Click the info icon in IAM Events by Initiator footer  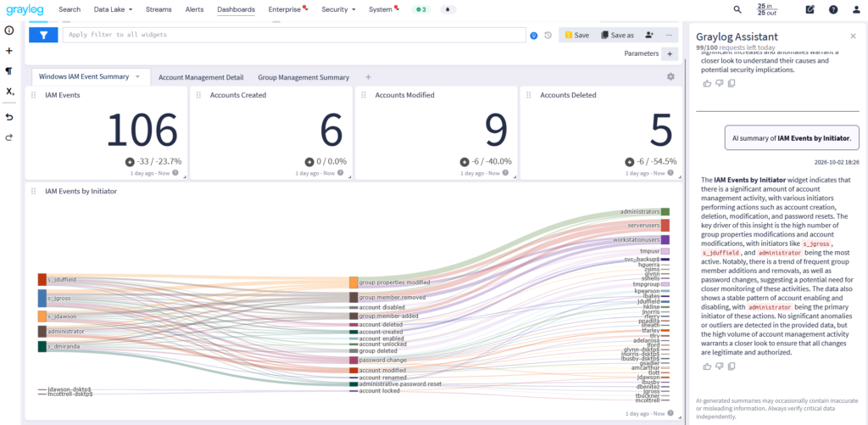pos(670,413)
